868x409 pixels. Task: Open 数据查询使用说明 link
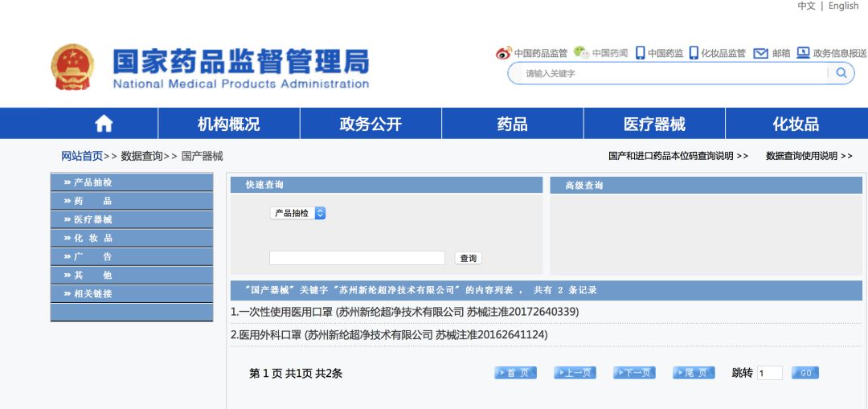[809, 156]
